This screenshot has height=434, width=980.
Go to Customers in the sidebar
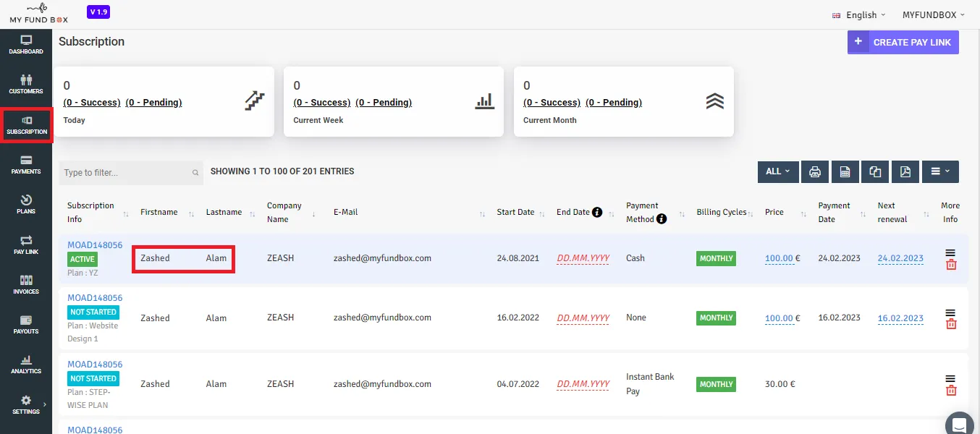(x=26, y=85)
